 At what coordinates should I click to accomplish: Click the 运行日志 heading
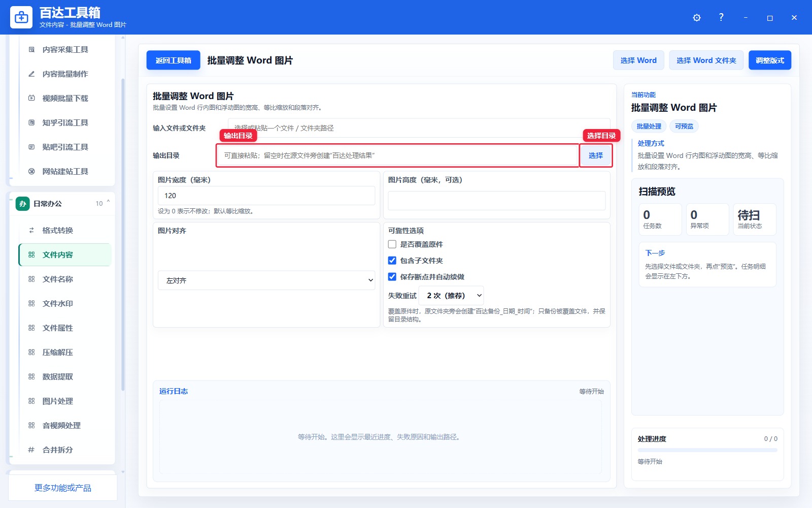pos(174,391)
